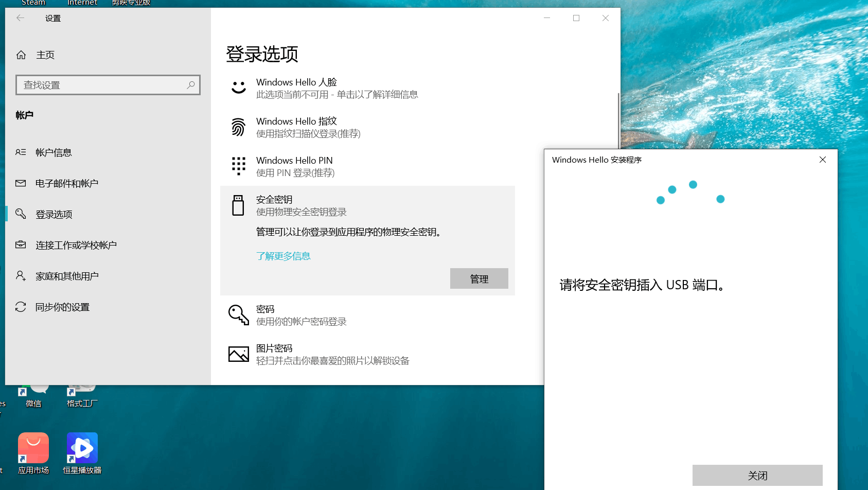Viewport: 868px width, 490px height.
Task: Click the Windows Hello face smiley icon
Action: 238,87
